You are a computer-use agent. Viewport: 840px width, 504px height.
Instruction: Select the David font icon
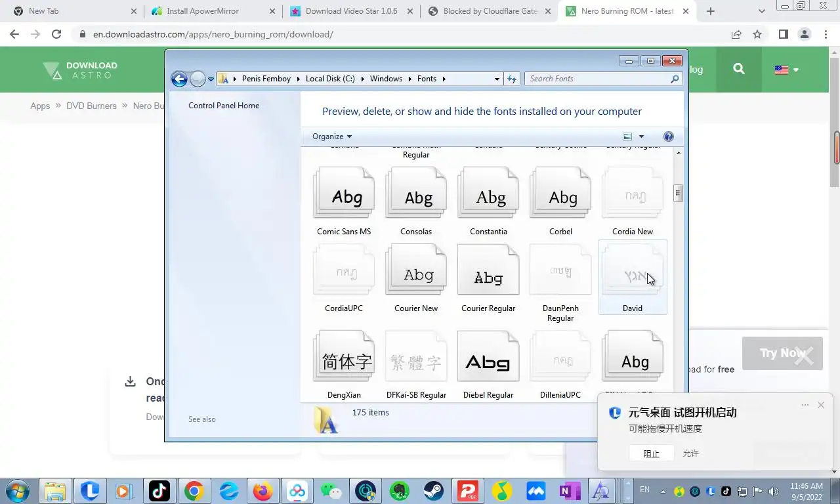(633, 270)
